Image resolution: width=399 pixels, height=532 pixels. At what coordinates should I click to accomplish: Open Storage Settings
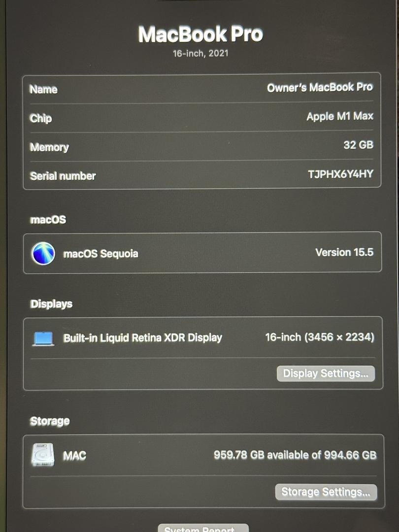326,492
